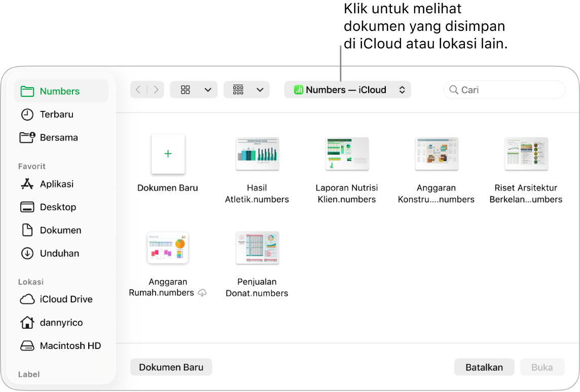This screenshot has width=580, height=392.
Task: Click the Aplikasi sidebar icon
Action: pos(27,184)
